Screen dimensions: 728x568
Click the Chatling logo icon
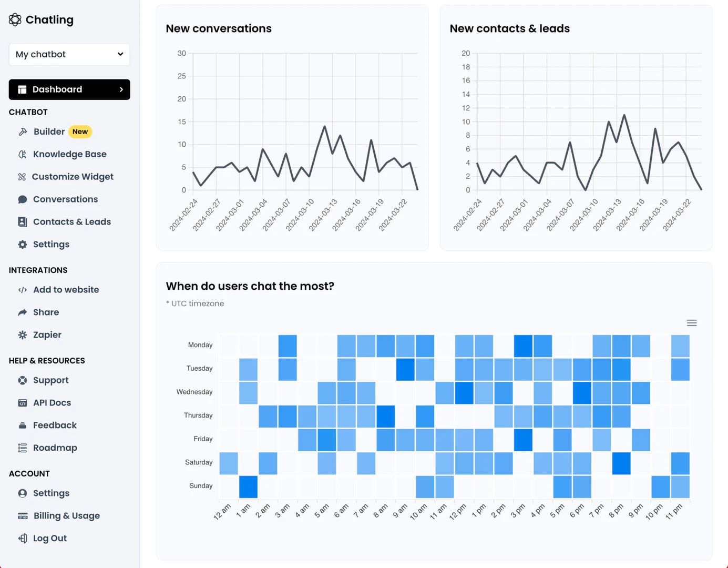tap(15, 19)
